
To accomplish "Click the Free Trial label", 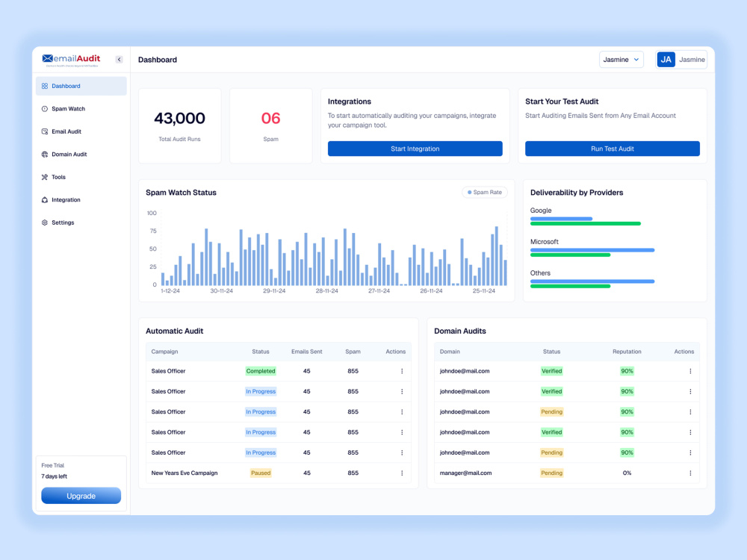I will point(52,465).
